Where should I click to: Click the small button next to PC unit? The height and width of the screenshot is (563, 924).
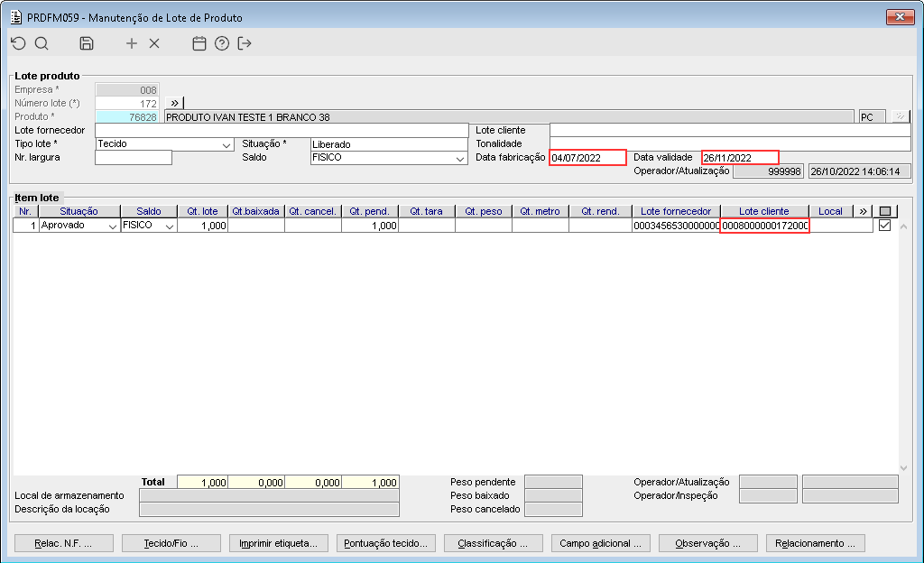(900, 116)
